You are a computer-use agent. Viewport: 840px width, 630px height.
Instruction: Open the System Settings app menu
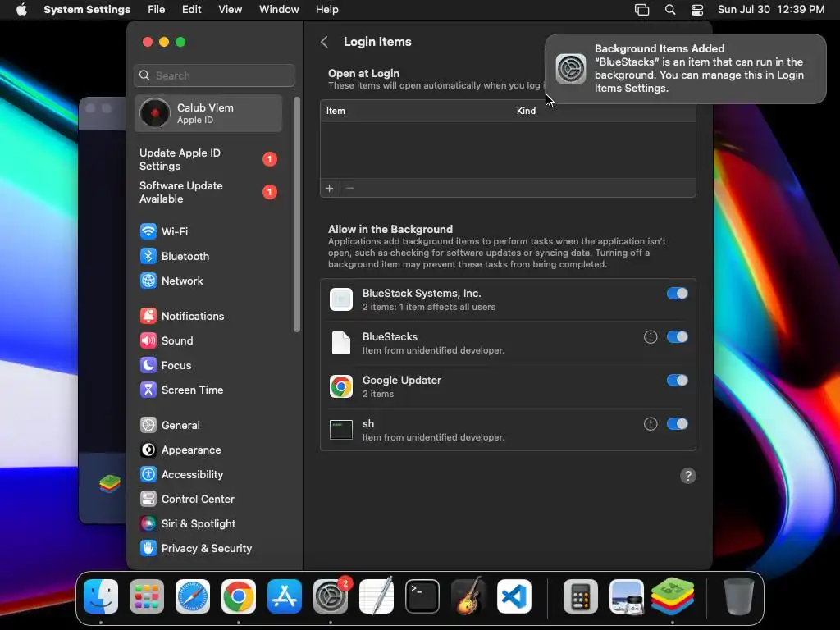point(87,10)
